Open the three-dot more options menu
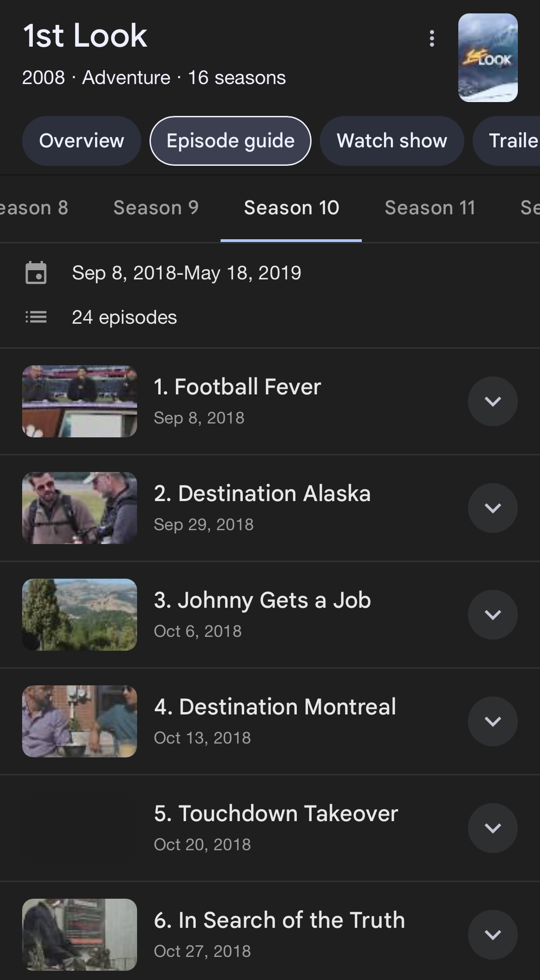 [432, 38]
